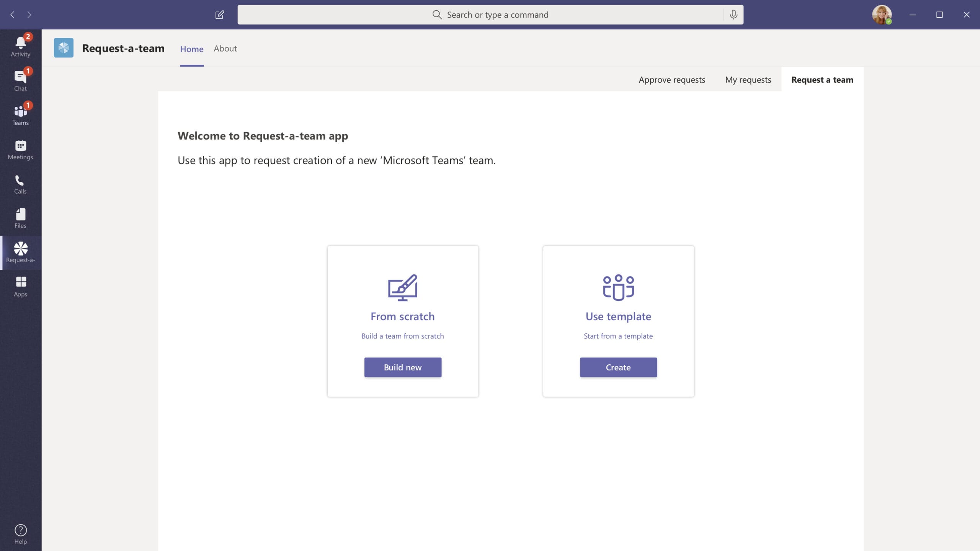This screenshot has height=551, width=980.
Task: Select Request a team tab
Action: (x=822, y=79)
